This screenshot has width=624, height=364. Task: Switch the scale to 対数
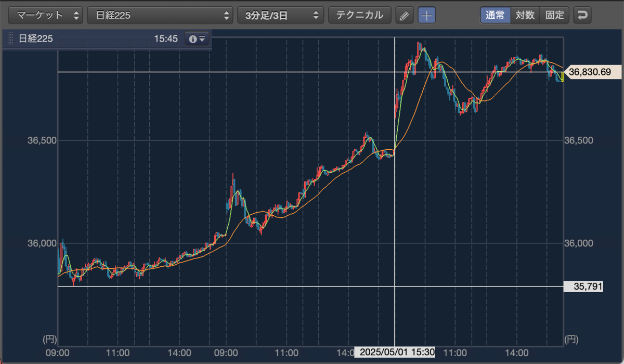tap(525, 15)
